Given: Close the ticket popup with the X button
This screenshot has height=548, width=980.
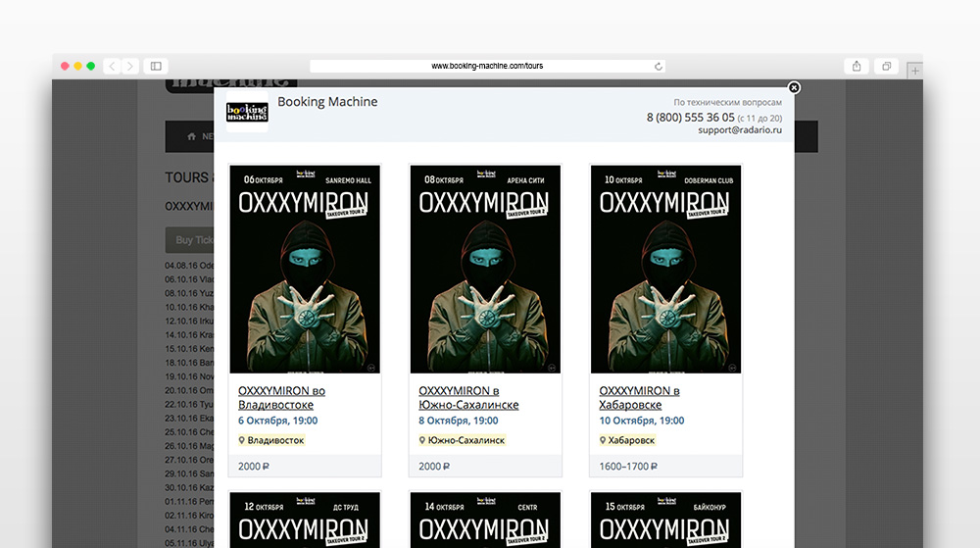Looking at the screenshot, I should [x=794, y=87].
